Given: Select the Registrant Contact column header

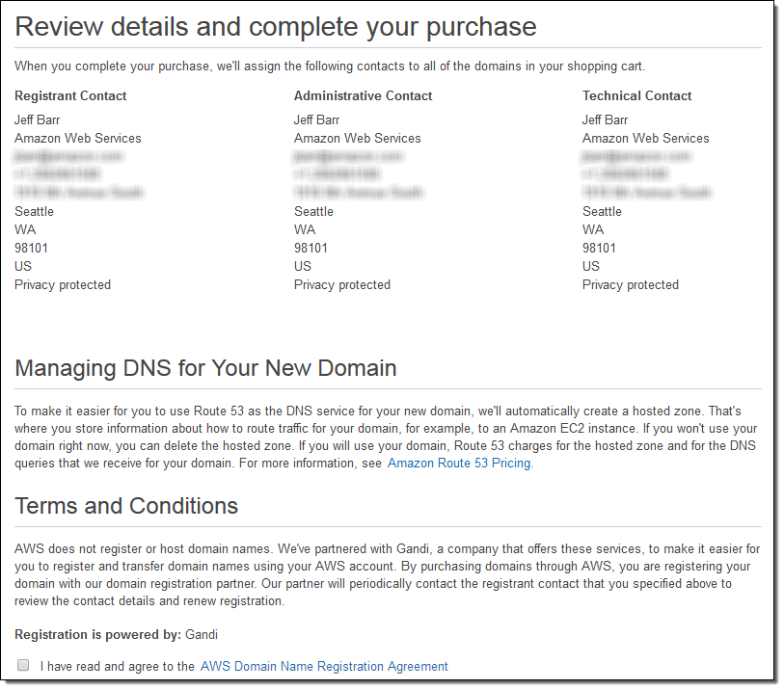Looking at the screenshot, I should point(70,96).
